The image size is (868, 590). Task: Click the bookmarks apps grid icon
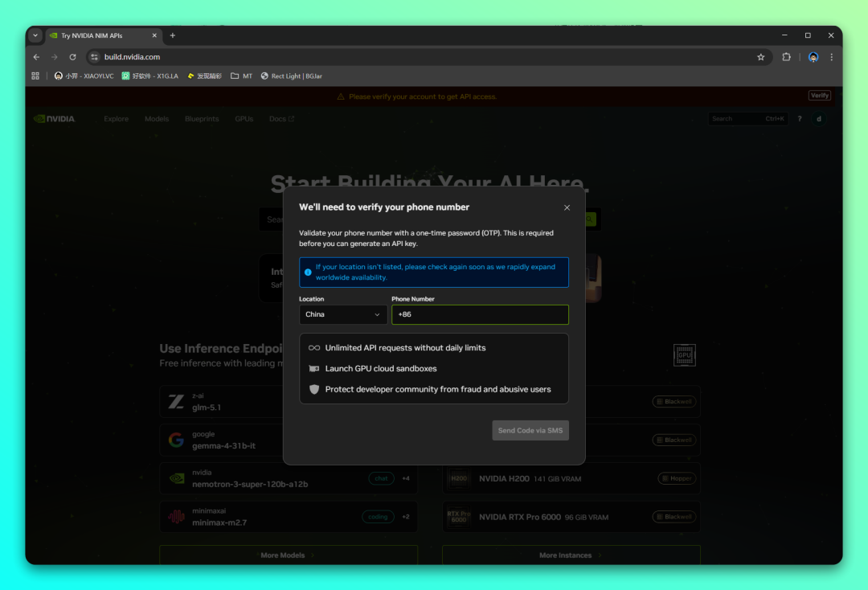click(x=35, y=76)
